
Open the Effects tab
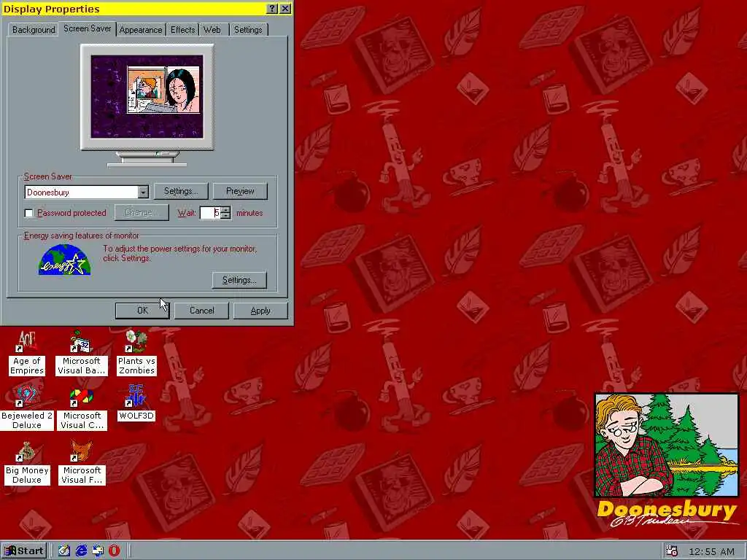[x=182, y=29]
